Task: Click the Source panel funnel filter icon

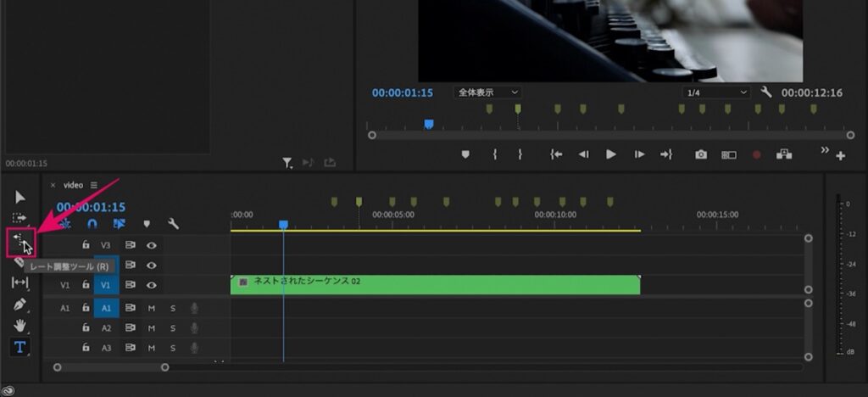Action: 287,163
